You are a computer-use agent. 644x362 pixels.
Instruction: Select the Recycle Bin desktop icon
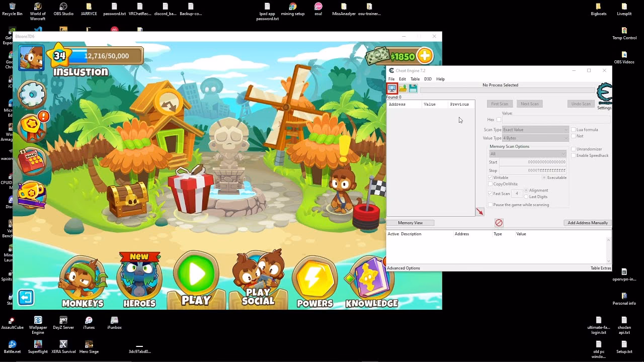(12, 9)
